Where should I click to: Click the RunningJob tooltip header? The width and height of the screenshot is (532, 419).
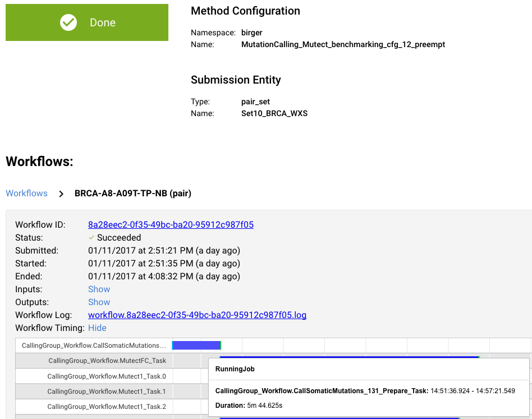235,369
